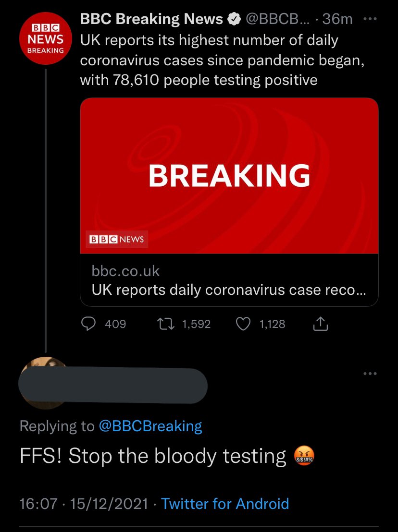Click the redacted username of the replier
The height and width of the screenshot is (532, 398).
[x=113, y=386]
